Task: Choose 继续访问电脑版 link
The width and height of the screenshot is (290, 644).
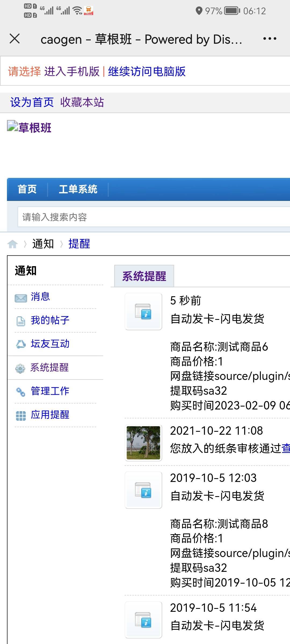Action: tap(147, 72)
